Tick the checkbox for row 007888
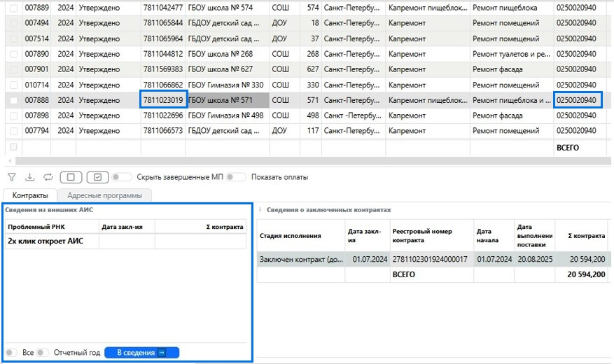 [x=13, y=100]
